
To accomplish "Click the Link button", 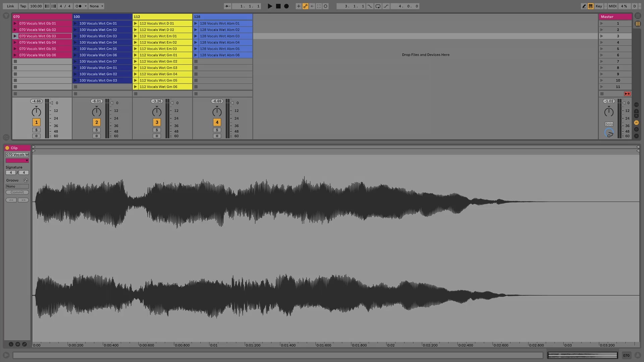I will click(x=10, y=6).
